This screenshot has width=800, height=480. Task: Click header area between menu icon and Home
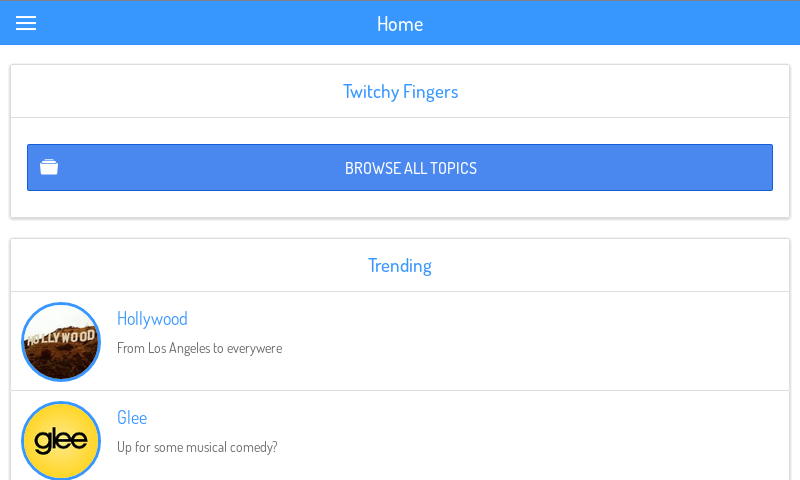200,24
